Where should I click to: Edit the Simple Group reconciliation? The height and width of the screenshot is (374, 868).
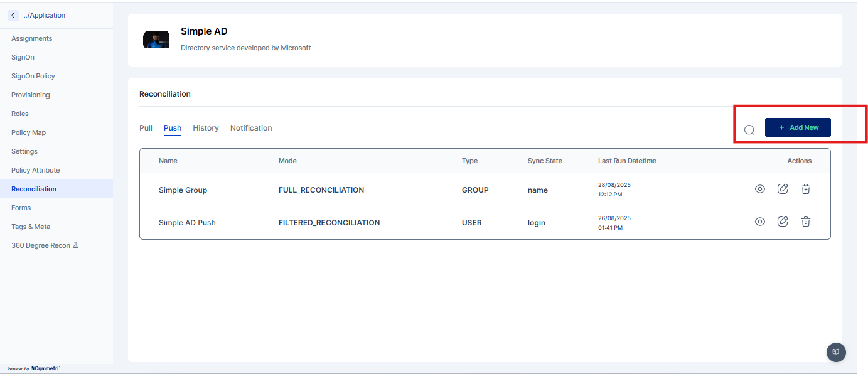[x=783, y=189]
